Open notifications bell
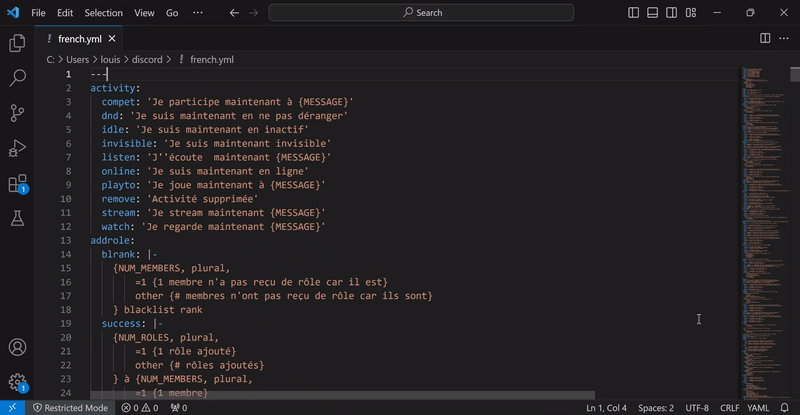The width and height of the screenshot is (800, 415). tap(785, 408)
